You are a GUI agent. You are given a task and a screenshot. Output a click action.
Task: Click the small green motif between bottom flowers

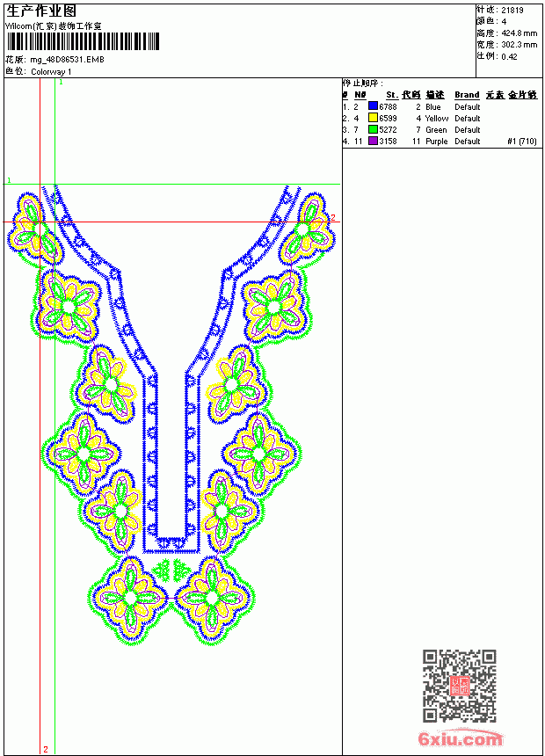[x=171, y=571]
